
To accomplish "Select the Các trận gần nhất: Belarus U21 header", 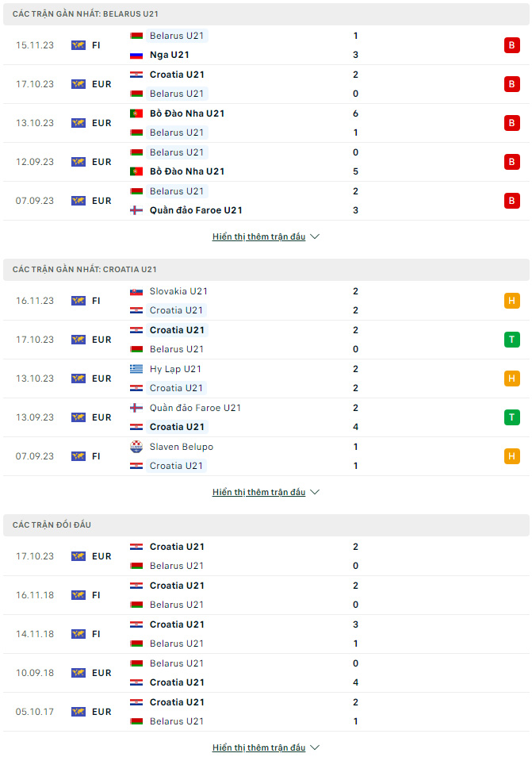I will [266, 14].
